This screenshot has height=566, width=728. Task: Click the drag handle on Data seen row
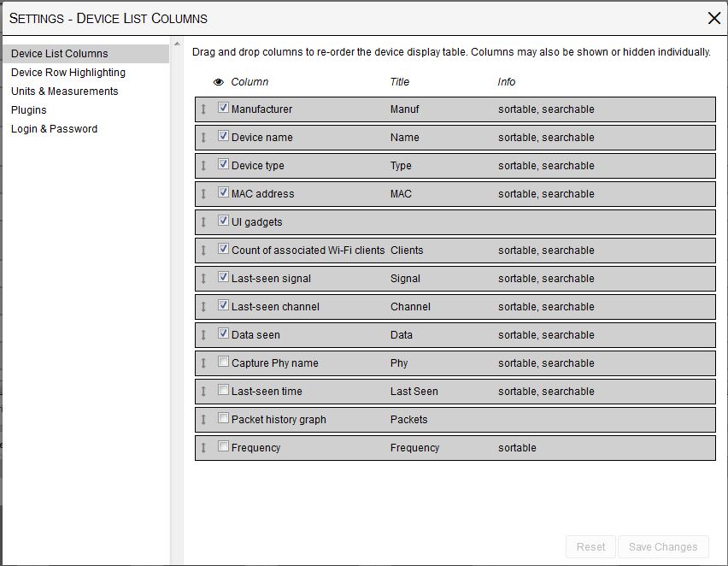(x=203, y=335)
